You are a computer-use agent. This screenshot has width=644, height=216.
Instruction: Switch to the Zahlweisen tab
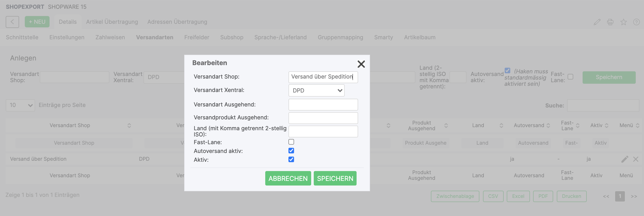[x=110, y=37]
